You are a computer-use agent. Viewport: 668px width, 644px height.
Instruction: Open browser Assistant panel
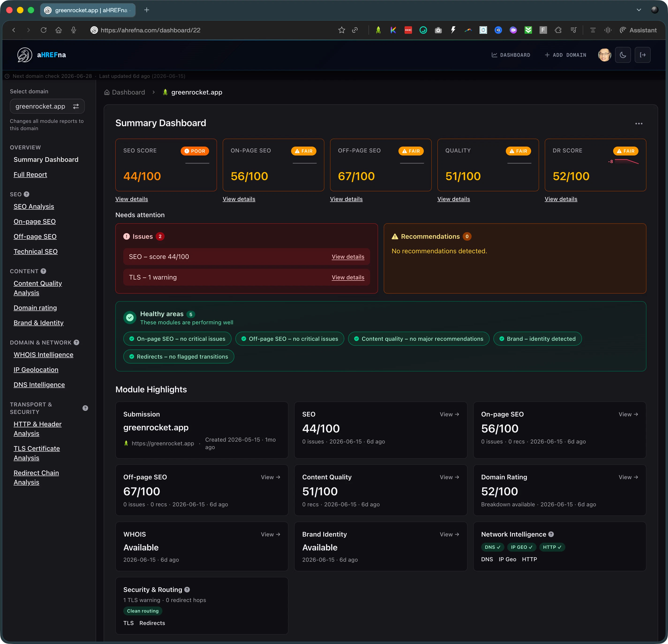pos(638,30)
